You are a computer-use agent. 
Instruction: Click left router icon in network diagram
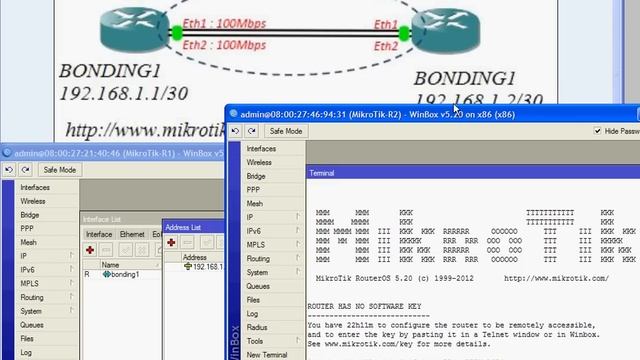click(x=135, y=31)
